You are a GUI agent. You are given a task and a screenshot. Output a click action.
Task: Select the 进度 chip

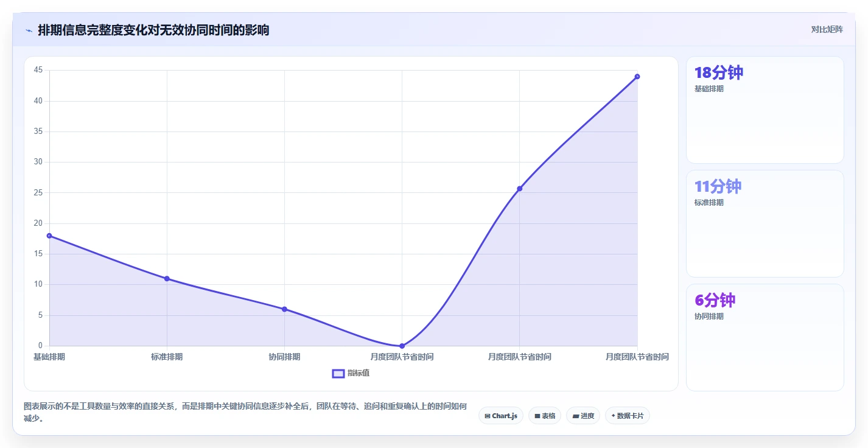click(583, 416)
